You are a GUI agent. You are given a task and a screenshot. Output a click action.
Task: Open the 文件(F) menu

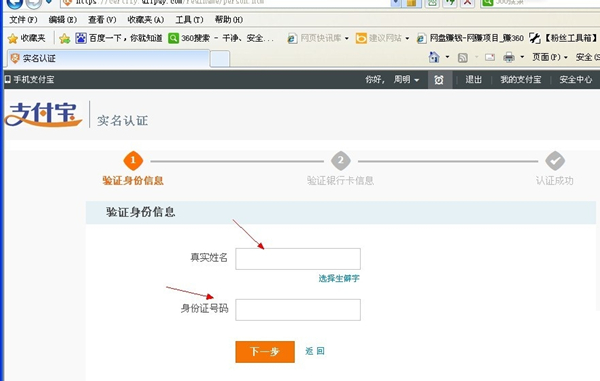tap(23, 20)
